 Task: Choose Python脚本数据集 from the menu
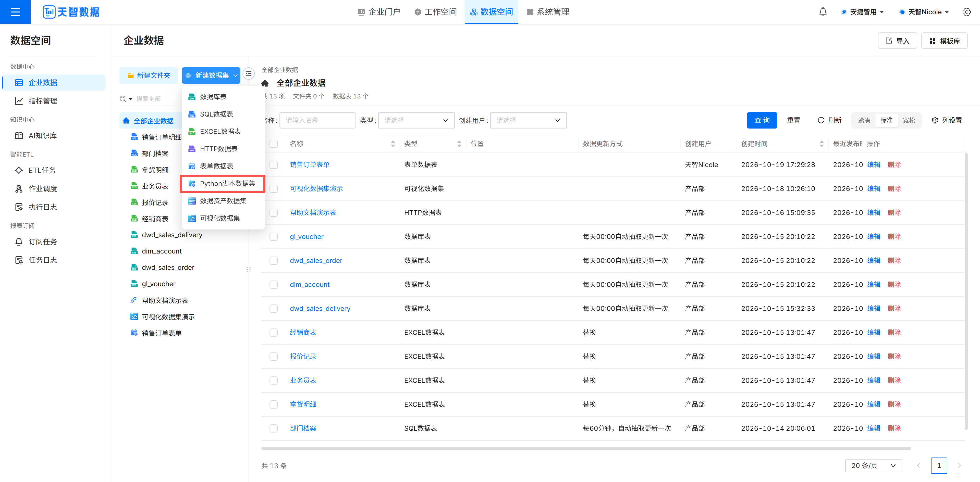tap(223, 184)
